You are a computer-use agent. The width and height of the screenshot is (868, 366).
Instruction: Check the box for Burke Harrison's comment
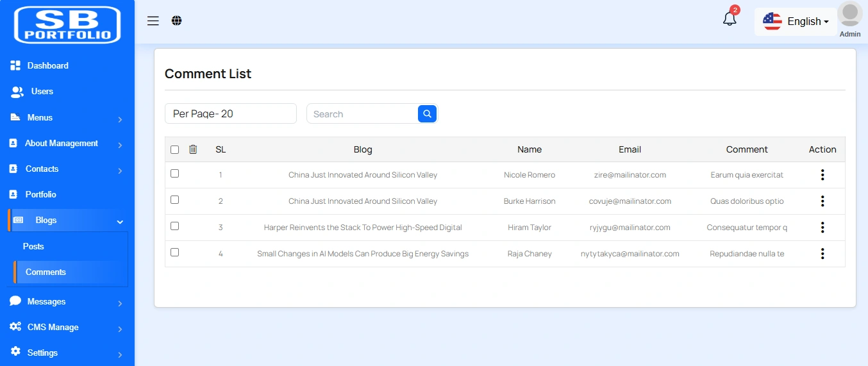click(x=175, y=200)
